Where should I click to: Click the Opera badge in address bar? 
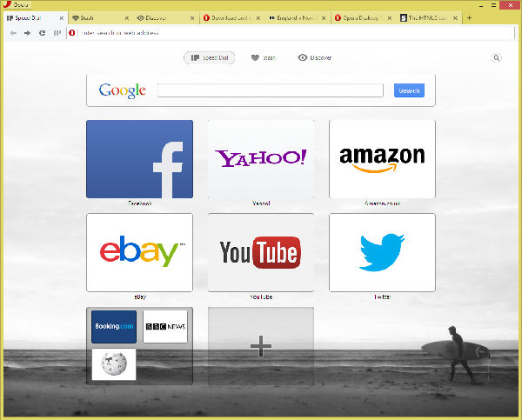click(x=72, y=33)
